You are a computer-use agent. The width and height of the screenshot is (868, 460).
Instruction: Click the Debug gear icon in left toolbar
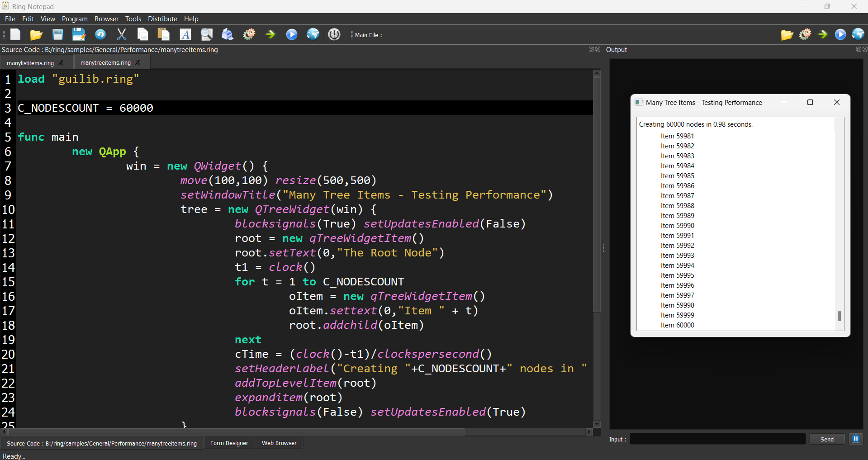(x=249, y=34)
